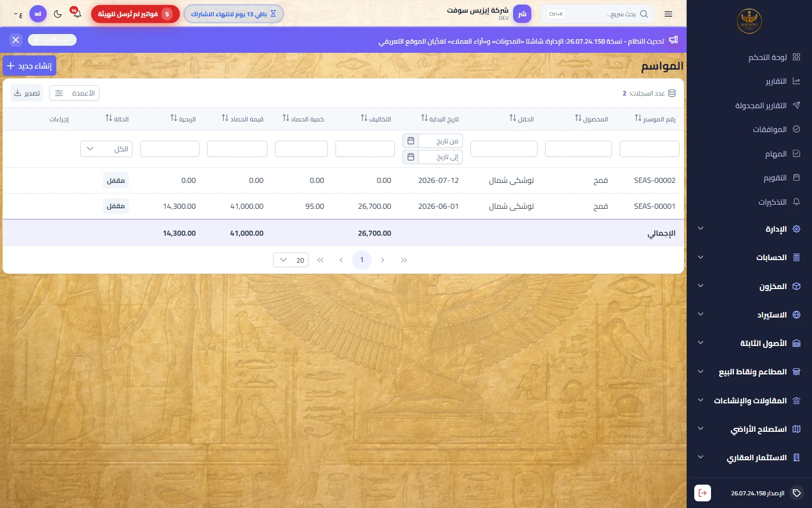Click the records count database icon
Screen dimensions: 812x508
[672, 93]
